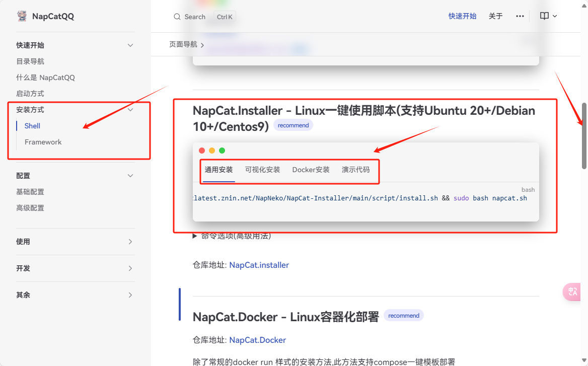This screenshot has width=588, height=366.
Task: Open 快速开始 in top navigation
Action: [462, 16]
